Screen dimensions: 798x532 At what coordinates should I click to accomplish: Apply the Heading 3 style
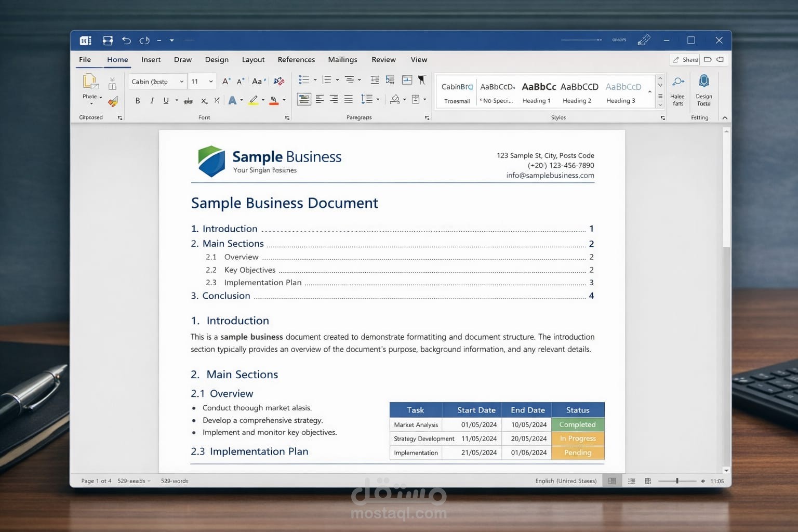[622, 92]
